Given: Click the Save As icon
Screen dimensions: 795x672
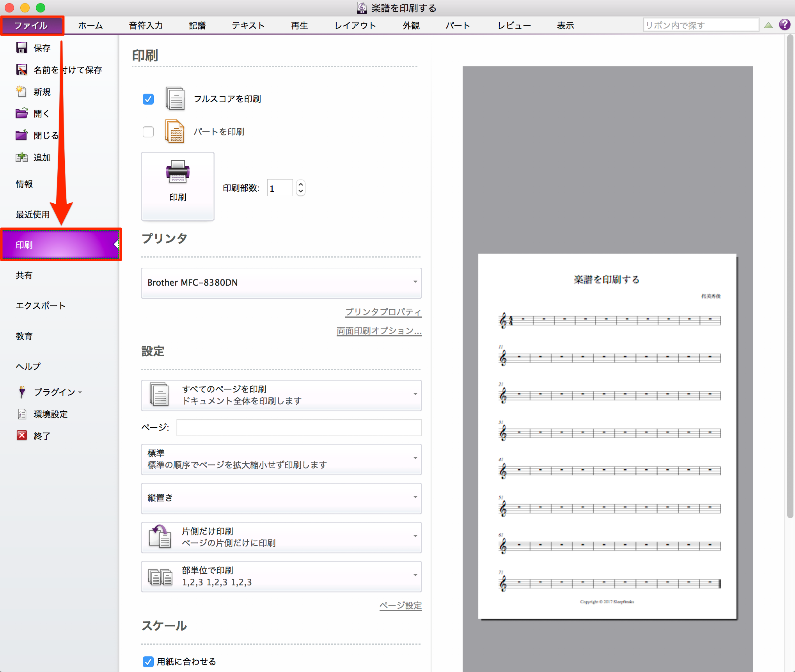Looking at the screenshot, I should coord(22,69).
